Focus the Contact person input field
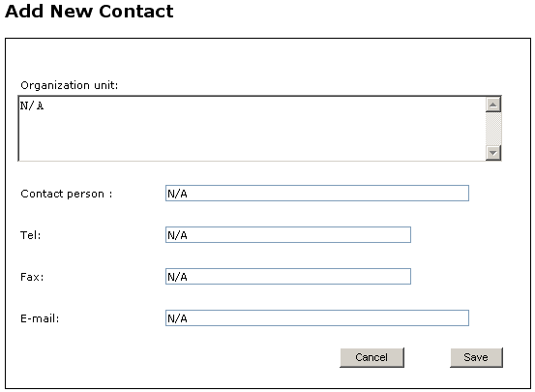The height and width of the screenshot is (392, 535). (317, 194)
